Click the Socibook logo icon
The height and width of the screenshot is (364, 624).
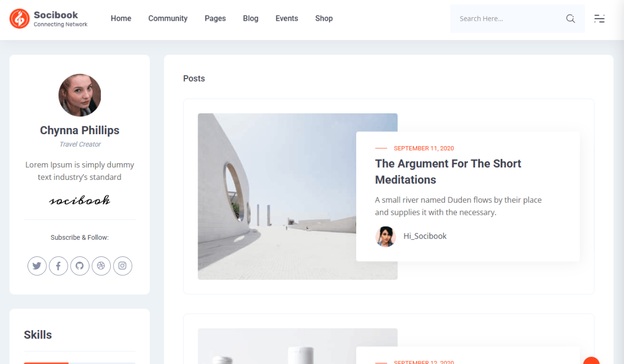19,19
